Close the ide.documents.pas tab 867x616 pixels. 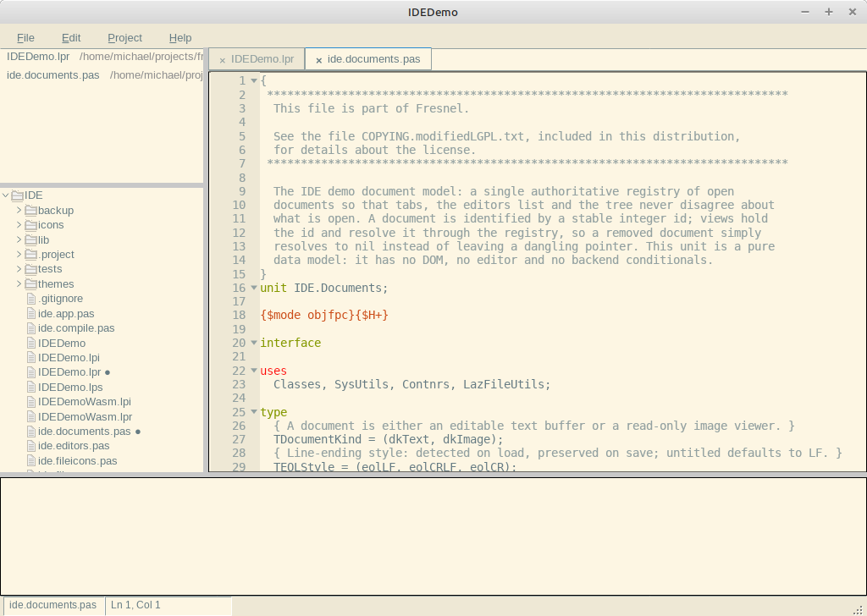pyautogui.click(x=318, y=60)
